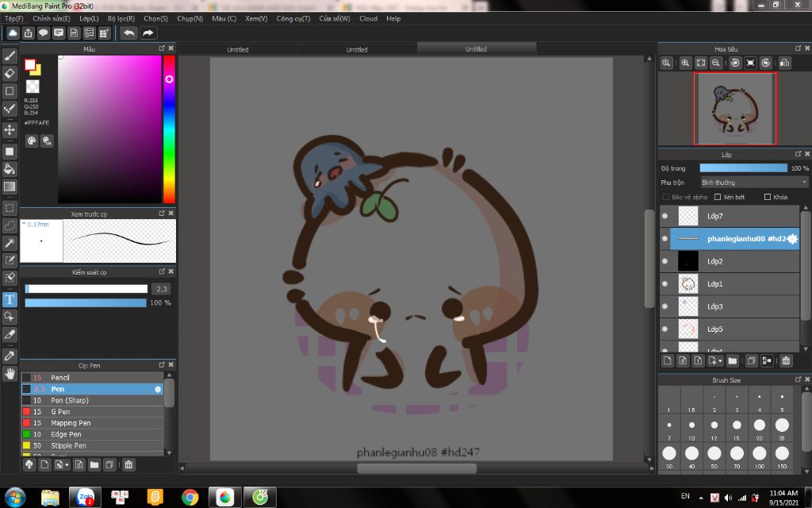Select the Edge Pen brush
This screenshot has height=508, width=812.
coord(92,434)
